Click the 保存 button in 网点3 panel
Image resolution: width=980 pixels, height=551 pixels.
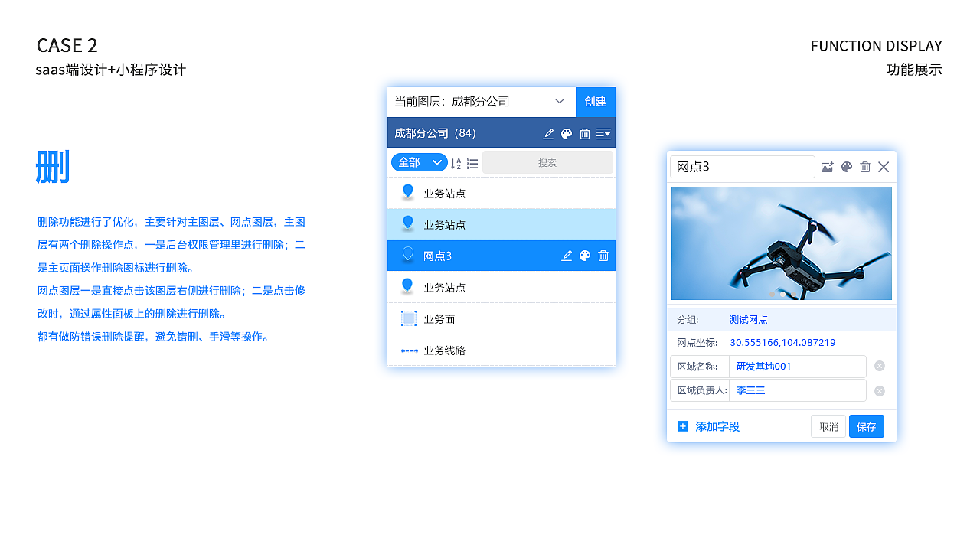[x=866, y=426]
